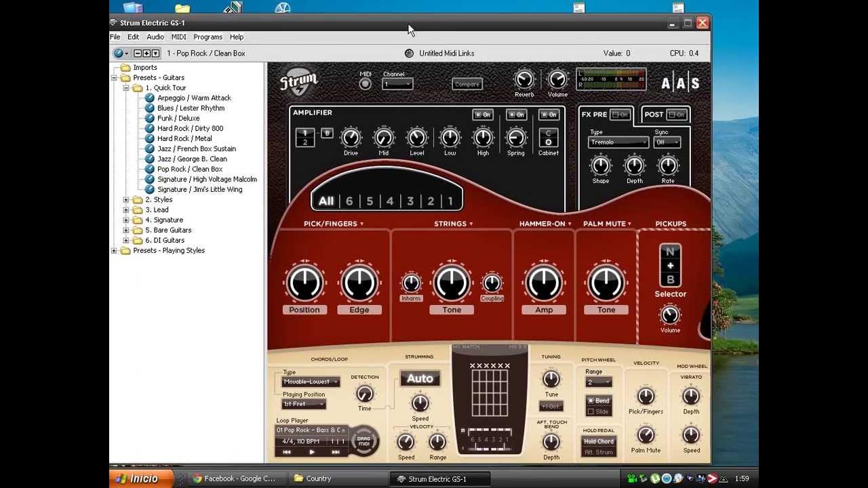This screenshot has width=868, height=488.
Task: Click the pickups N/B Selector switch
Action: (670, 266)
